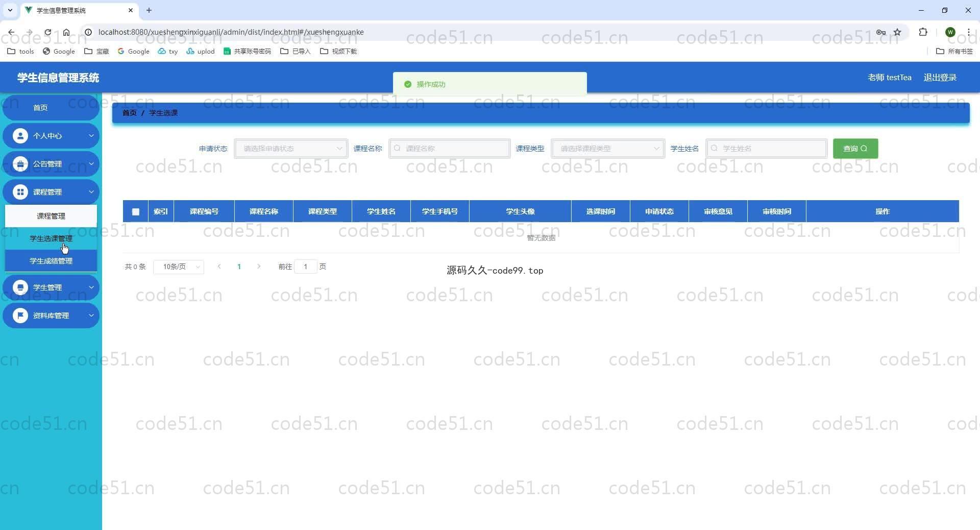Open Chrome three-dot menu
This screenshot has height=530, width=980.
click(x=968, y=32)
